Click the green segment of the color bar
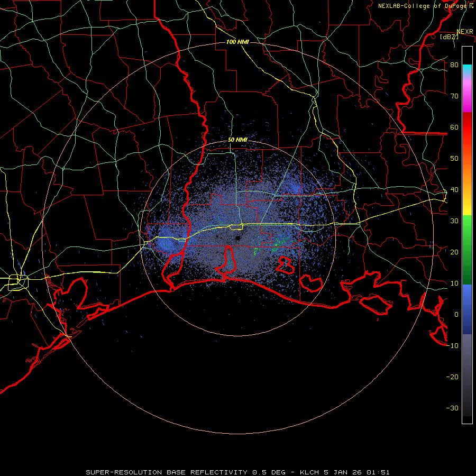Image resolution: width=476 pixels, height=476 pixels. (467, 250)
